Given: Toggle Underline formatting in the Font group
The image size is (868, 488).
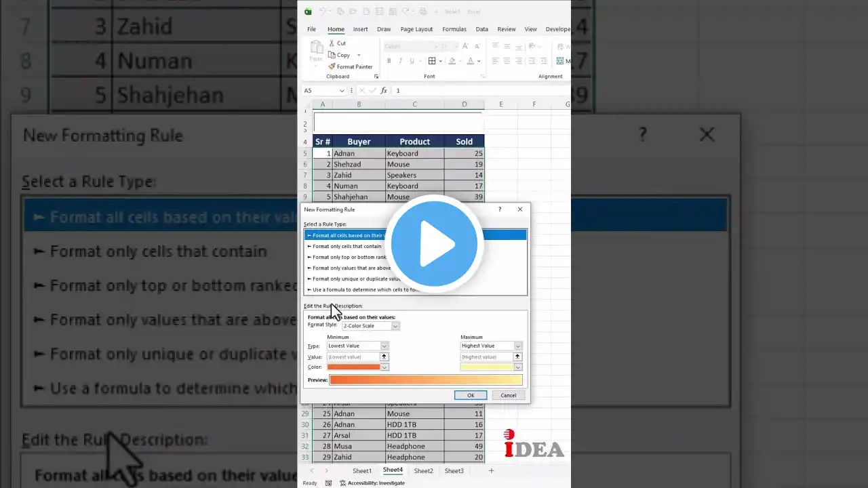Looking at the screenshot, I should pyautogui.click(x=411, y=61).
